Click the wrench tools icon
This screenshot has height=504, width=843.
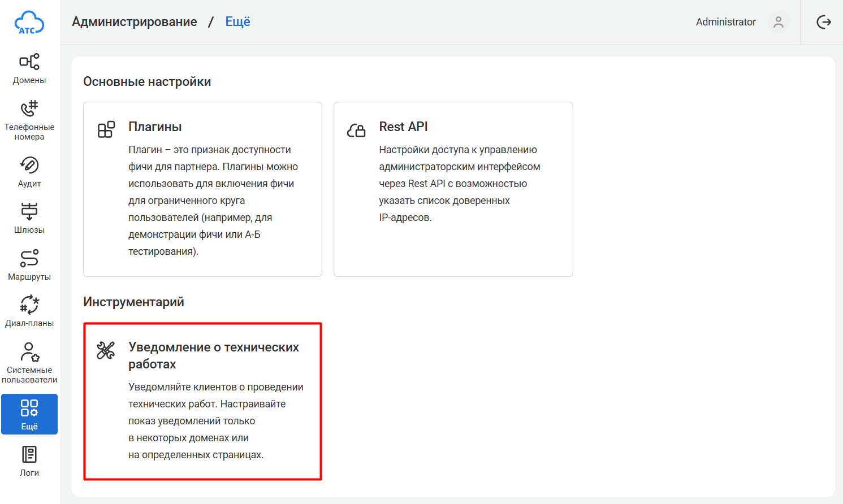click(x=106, y=350)
